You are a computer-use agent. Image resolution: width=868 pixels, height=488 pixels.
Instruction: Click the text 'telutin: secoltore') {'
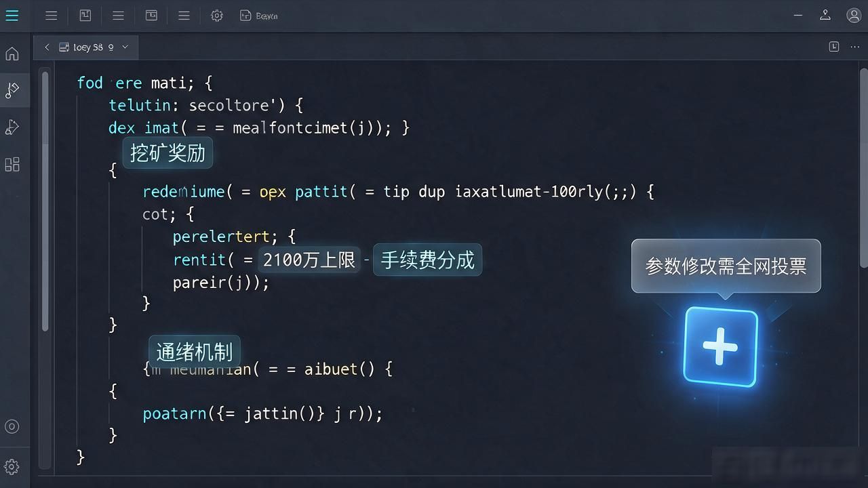click(x=205, y=105)
